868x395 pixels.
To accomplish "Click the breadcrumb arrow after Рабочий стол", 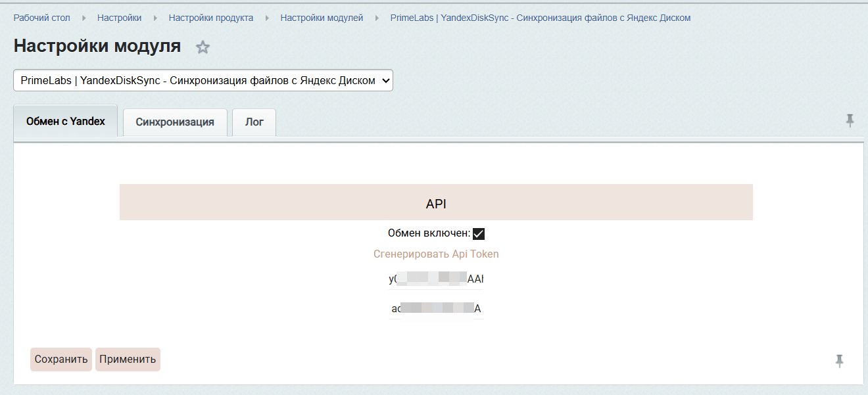I will [x=84, y=18].
